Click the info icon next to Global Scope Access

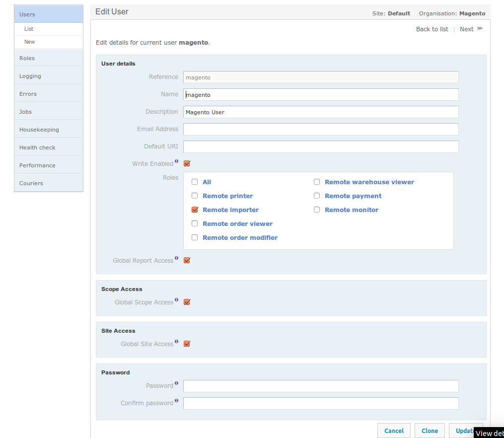176,299
